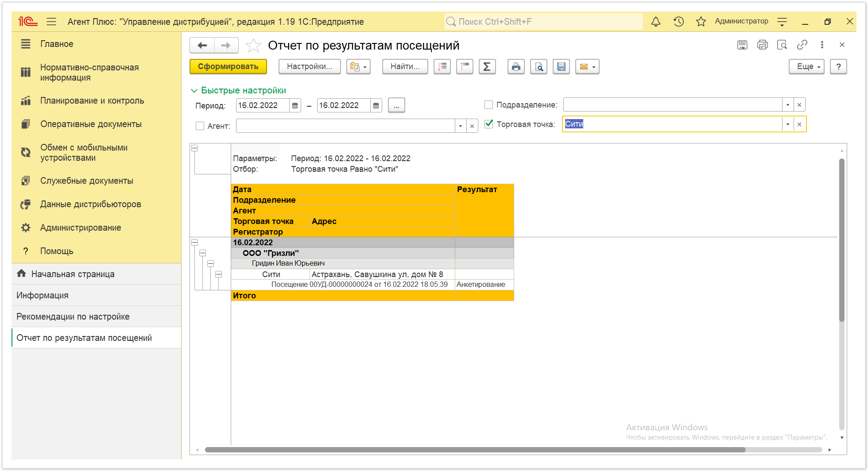Clear the Торговая точка field with the X

coord(799,124)
